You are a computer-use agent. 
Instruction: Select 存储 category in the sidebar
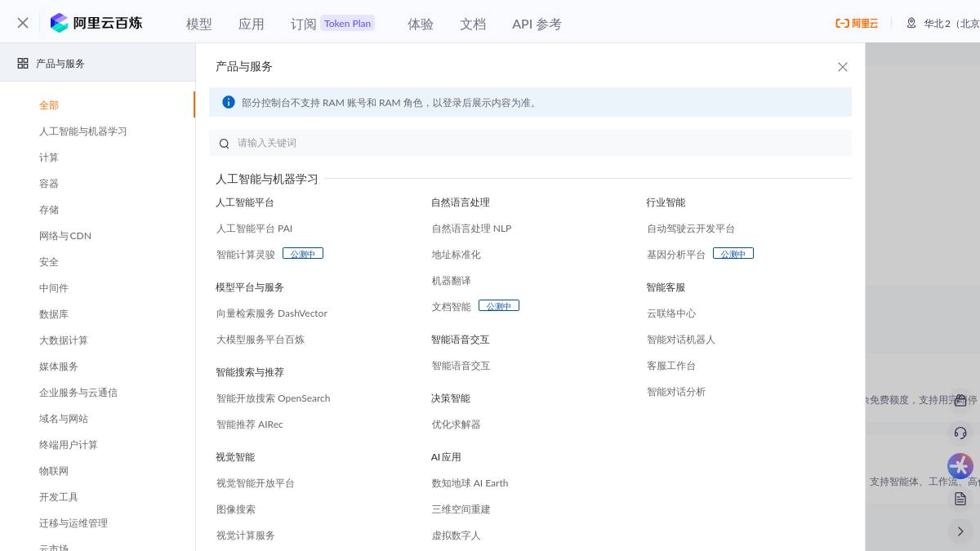pos(49,210)
